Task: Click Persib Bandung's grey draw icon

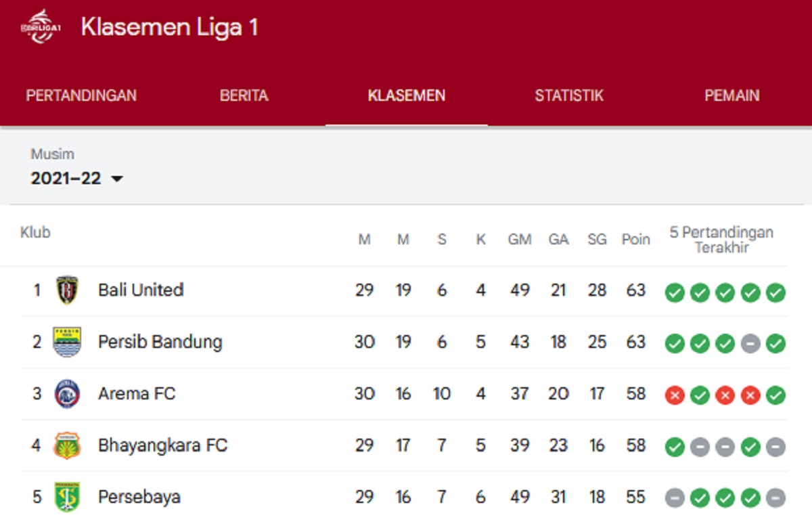Action: (750, 344)
